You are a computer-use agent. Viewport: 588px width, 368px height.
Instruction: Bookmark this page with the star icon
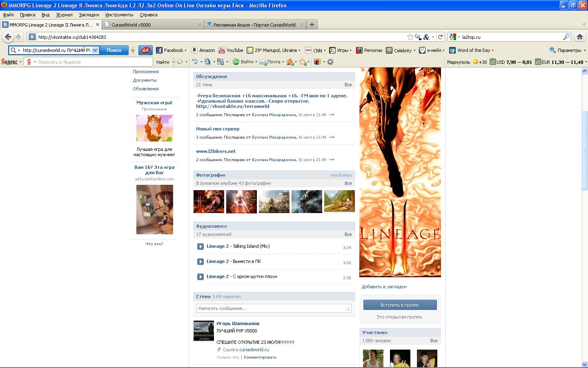410,37
